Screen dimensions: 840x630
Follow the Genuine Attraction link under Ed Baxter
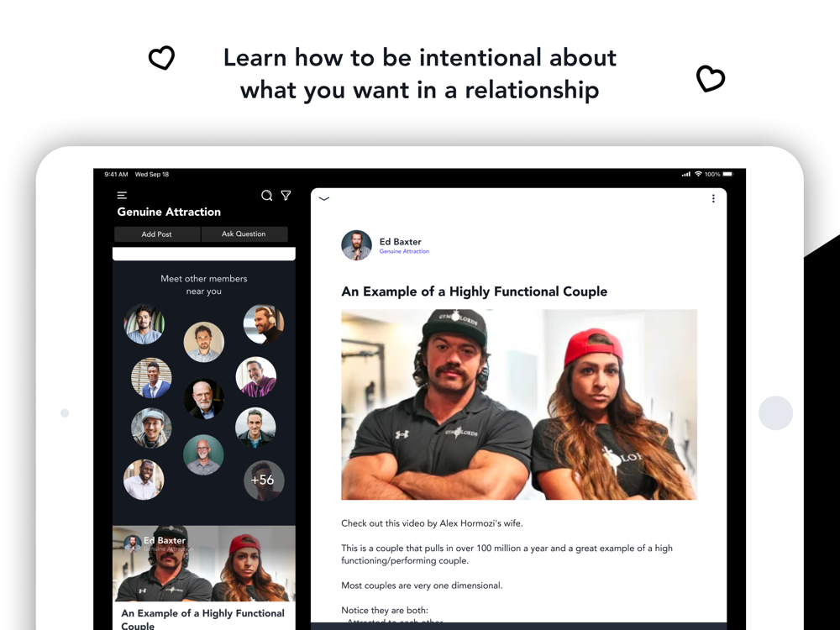coord(404,251)
